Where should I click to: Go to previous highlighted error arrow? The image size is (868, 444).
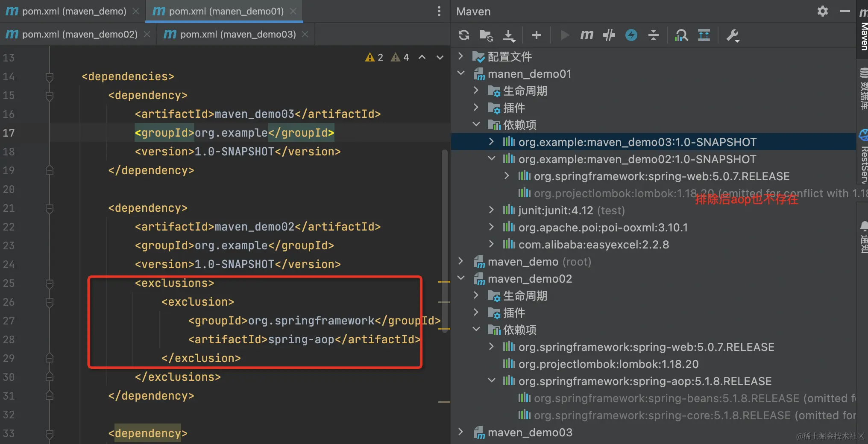click(422, 57)
